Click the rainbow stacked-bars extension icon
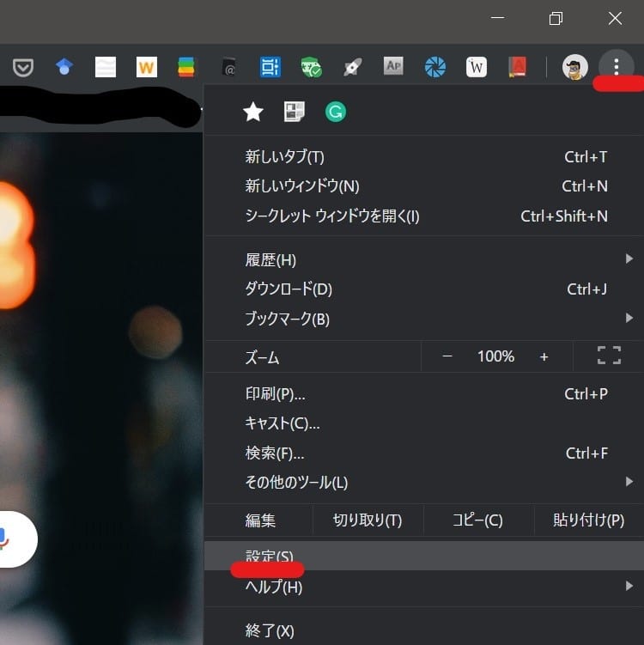The width and height of the screenshot is (644, 645). click(x=186, y=67)
